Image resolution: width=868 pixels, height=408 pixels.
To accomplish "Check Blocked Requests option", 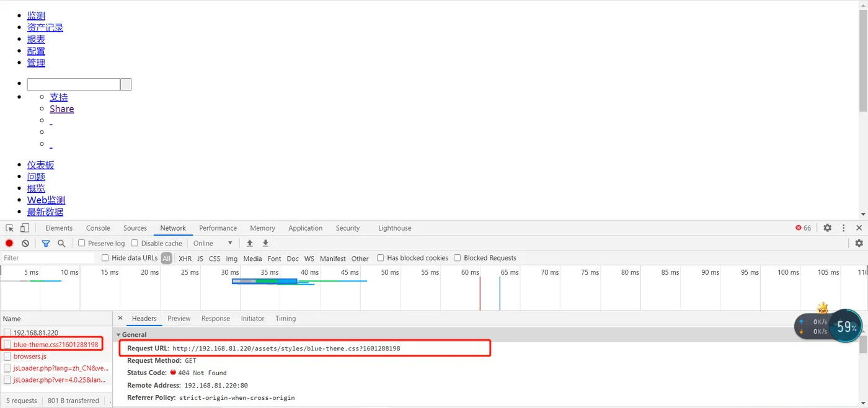I will (x=458, y=258).
